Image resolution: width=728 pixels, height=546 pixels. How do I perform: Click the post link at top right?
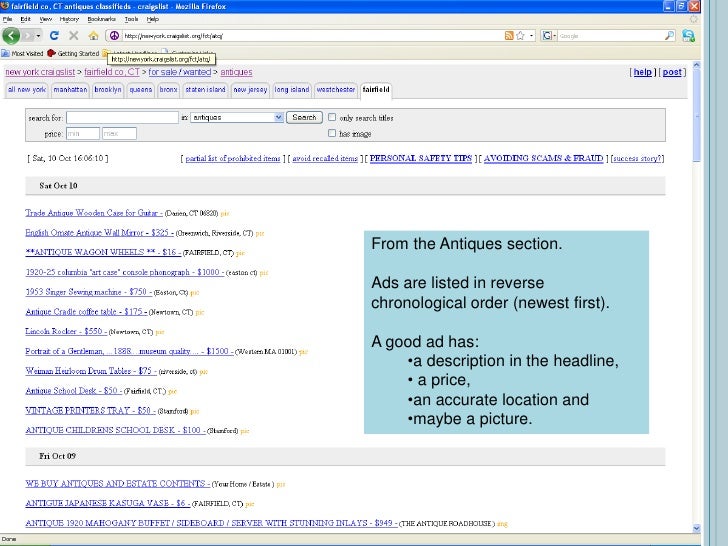tap(672, 72)
